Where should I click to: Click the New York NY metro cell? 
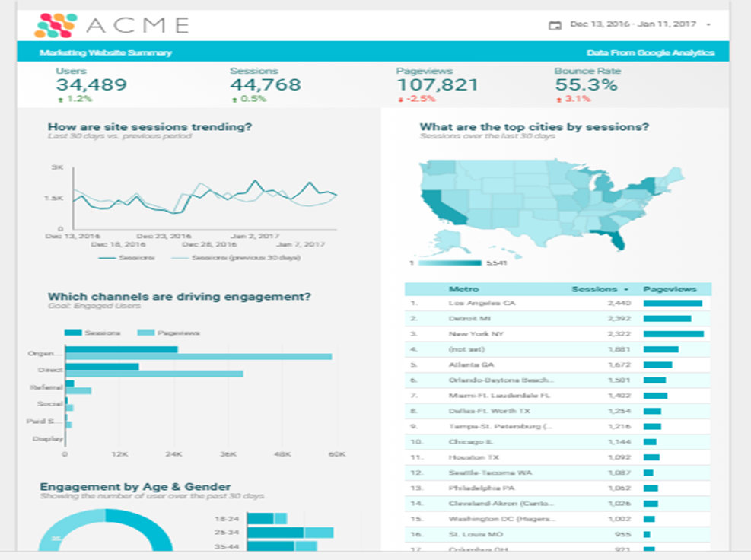(476, 334)
